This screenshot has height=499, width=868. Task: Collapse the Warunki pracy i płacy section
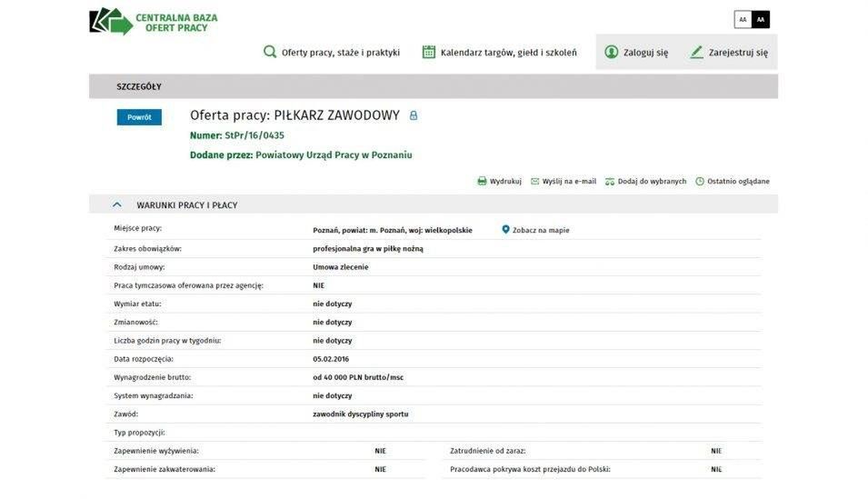117,205
